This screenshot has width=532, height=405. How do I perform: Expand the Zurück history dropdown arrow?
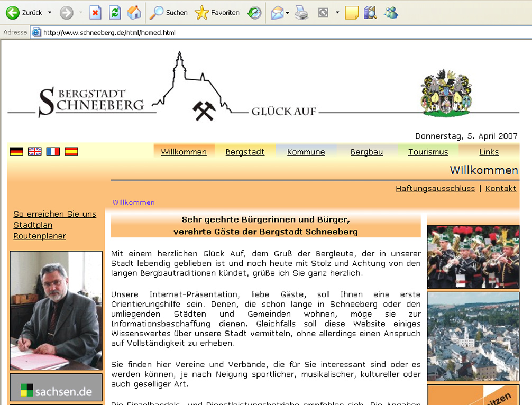point(50,13)
